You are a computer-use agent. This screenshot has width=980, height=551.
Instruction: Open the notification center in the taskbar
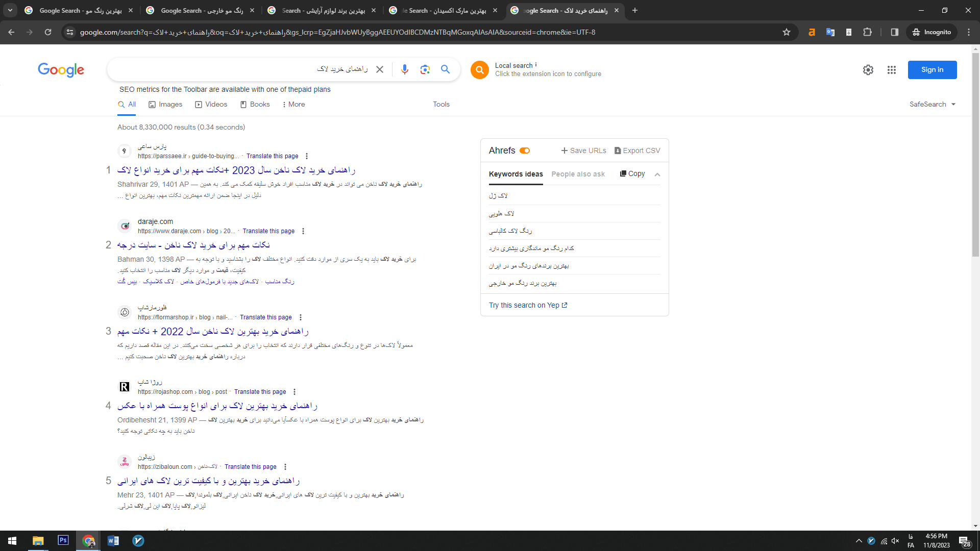click(964, 541)
